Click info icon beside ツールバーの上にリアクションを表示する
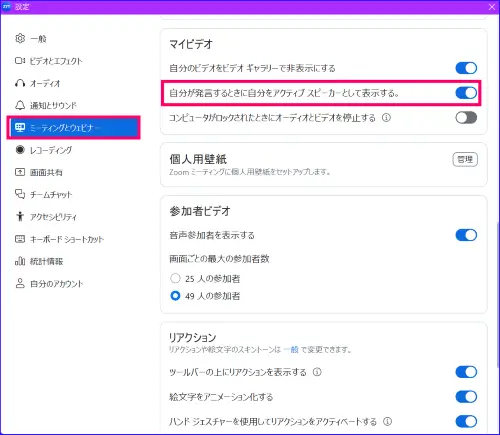Viewport: 500px width, 435px height. coord(317,372)
